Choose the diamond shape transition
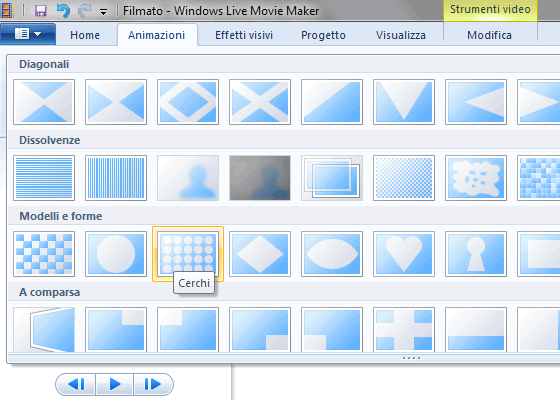This screenshot has width=560, height=400. pyautogui.click(x=260, y=254)
